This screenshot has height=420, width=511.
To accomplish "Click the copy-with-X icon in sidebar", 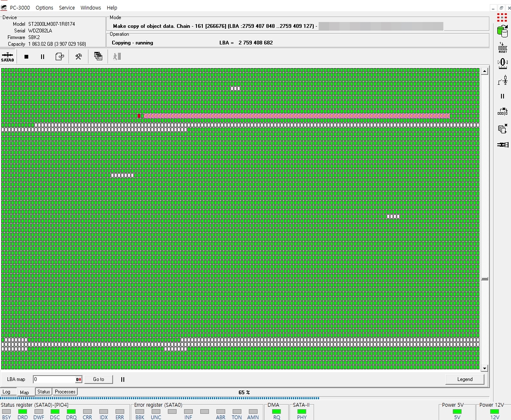I will tap(503, 128).
